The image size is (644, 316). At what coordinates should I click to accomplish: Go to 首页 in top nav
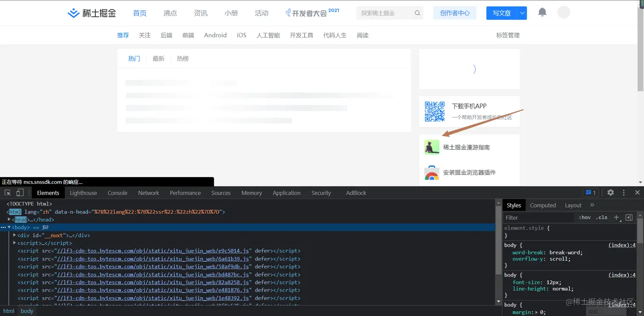click(x=140, y=13)
